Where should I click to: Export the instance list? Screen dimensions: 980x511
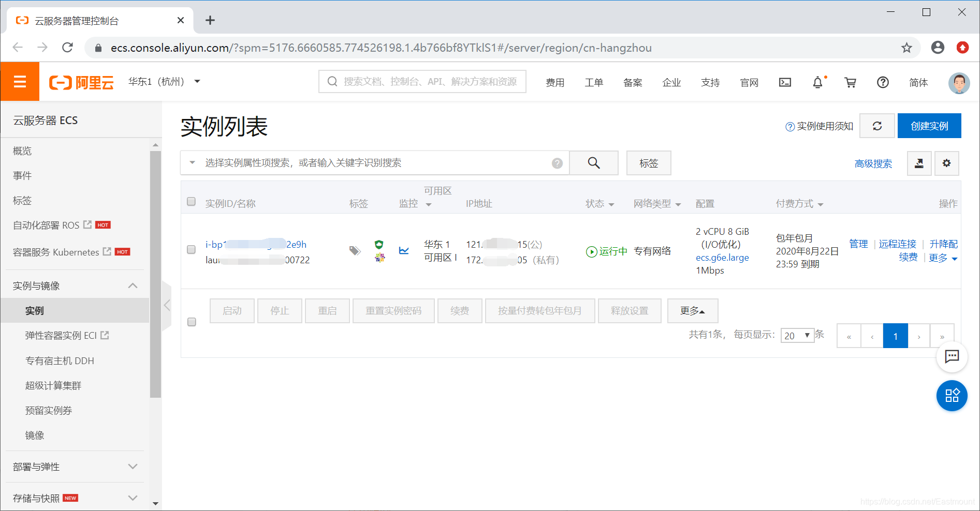point(919,163)
